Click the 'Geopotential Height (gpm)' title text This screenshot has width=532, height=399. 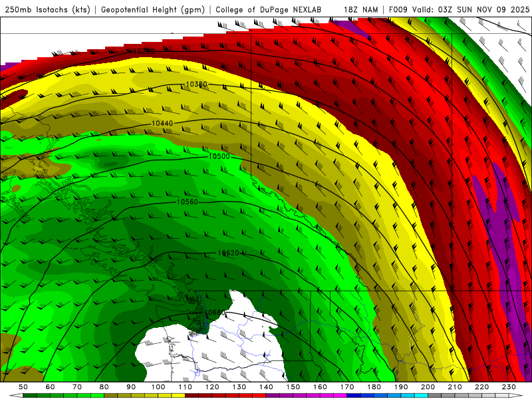153,10
